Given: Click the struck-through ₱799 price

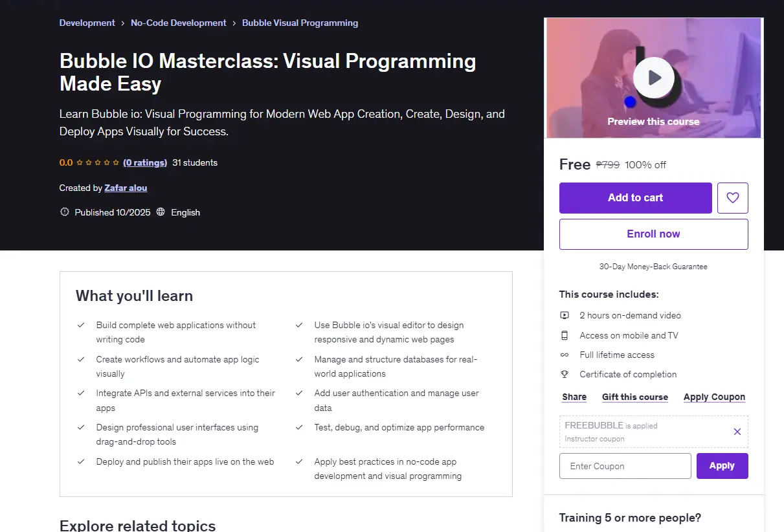Looking at the screenshot, I should point(608,165).
